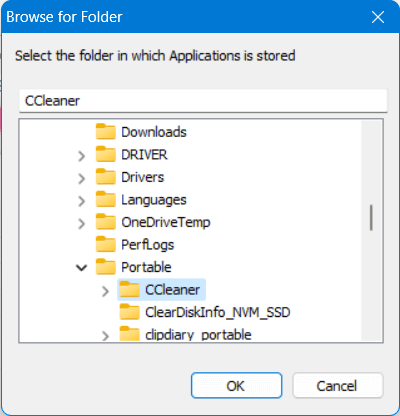Click the DRIVER folder icon
The height and width of the screenshot is (416, 400).
pyautogui.click(x=106, y=154)
